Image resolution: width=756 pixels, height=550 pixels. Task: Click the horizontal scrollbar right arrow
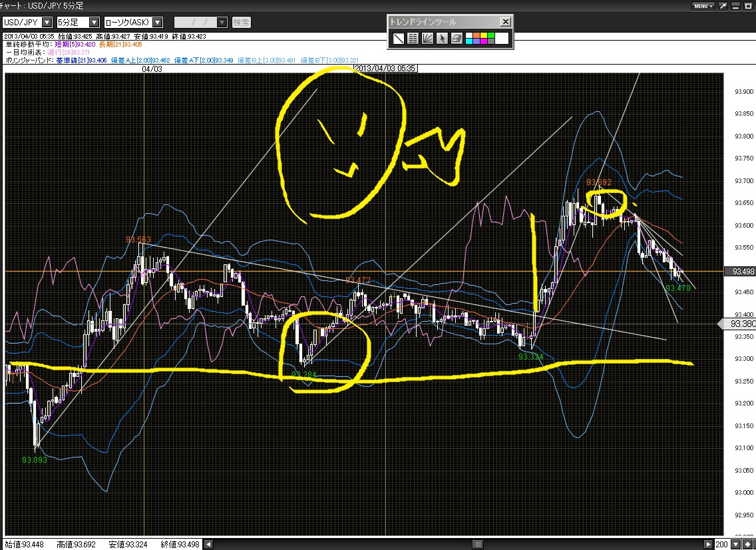709,544
